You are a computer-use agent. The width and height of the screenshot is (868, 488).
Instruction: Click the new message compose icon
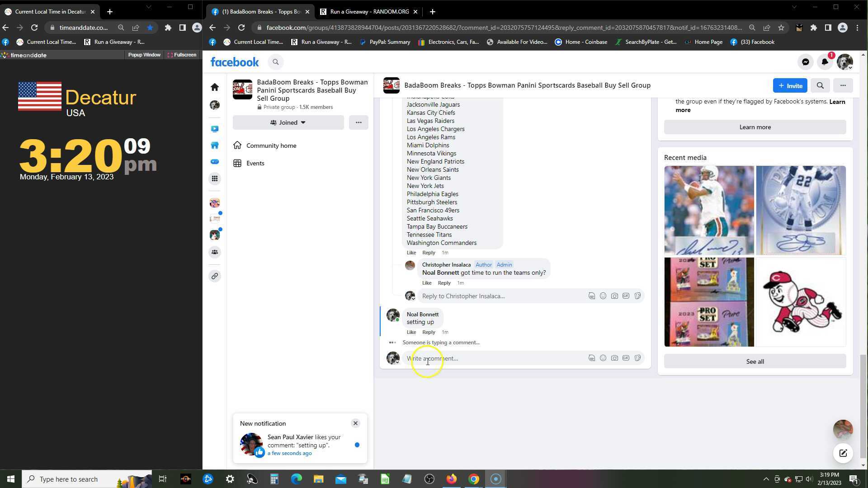(x=843, y=453)
